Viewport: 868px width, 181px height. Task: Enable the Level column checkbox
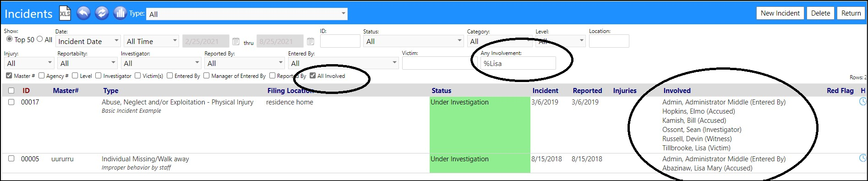(75, 76)
